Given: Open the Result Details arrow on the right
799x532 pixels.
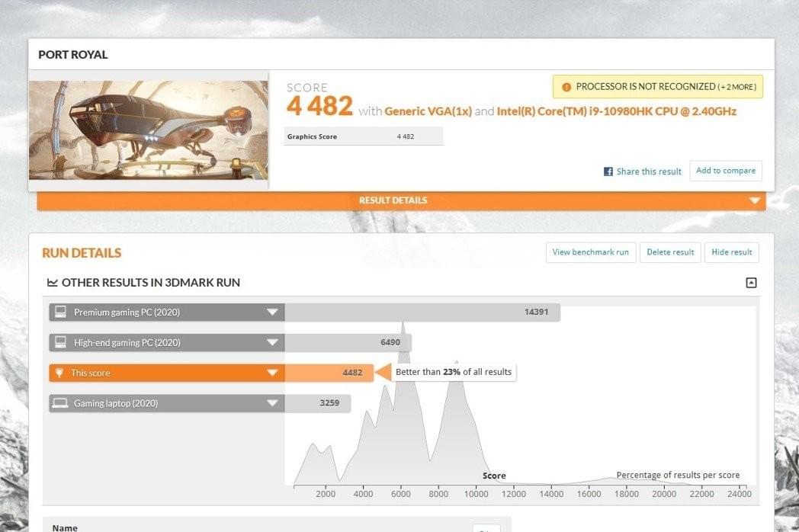Looking at the screenshot, I should click(x=755, y=200).
